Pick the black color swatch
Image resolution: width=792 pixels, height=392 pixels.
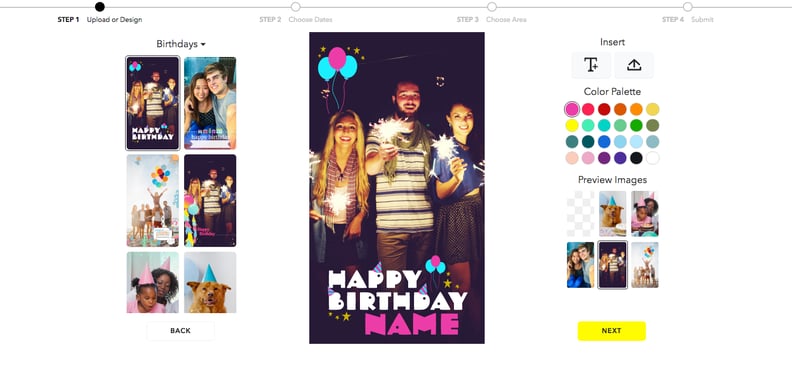(x=636, y=158)
